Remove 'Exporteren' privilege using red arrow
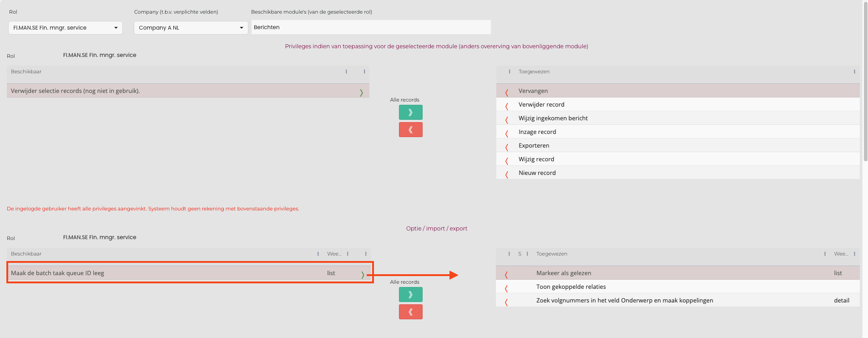 coord(506,147)
